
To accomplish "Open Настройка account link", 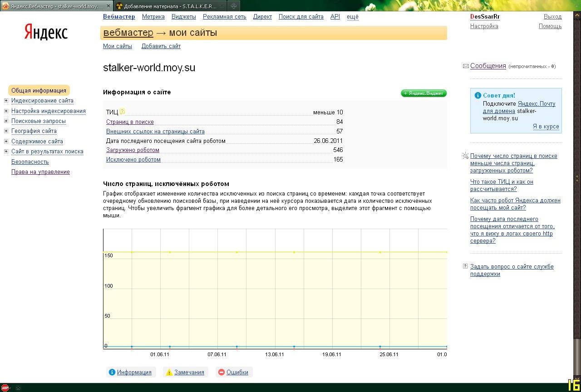I will click(x=484, y=26).
